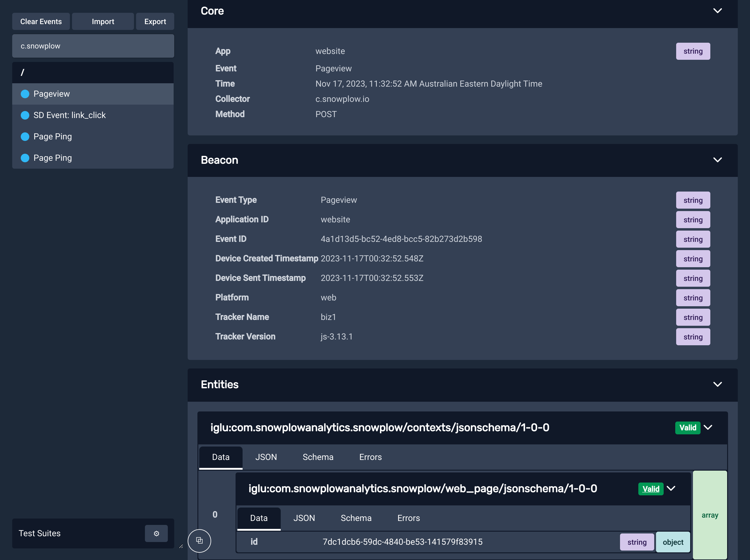Click the Import button
The width and height of the screenshot is (750, 560).
(x=103, y=22)
